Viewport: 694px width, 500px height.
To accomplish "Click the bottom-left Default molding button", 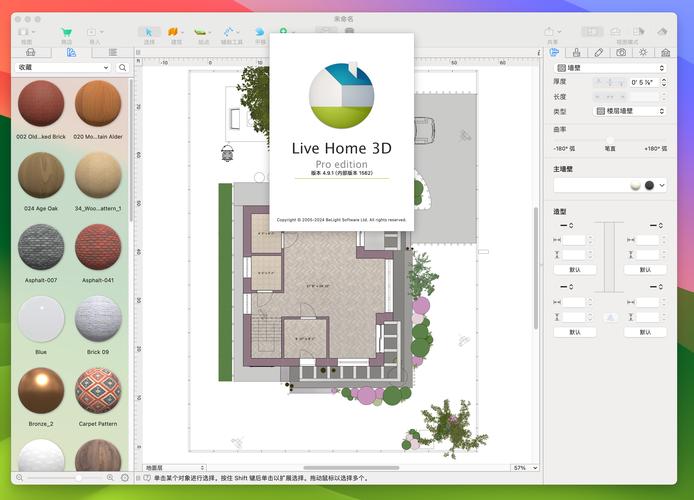I will tap(574, 332).
